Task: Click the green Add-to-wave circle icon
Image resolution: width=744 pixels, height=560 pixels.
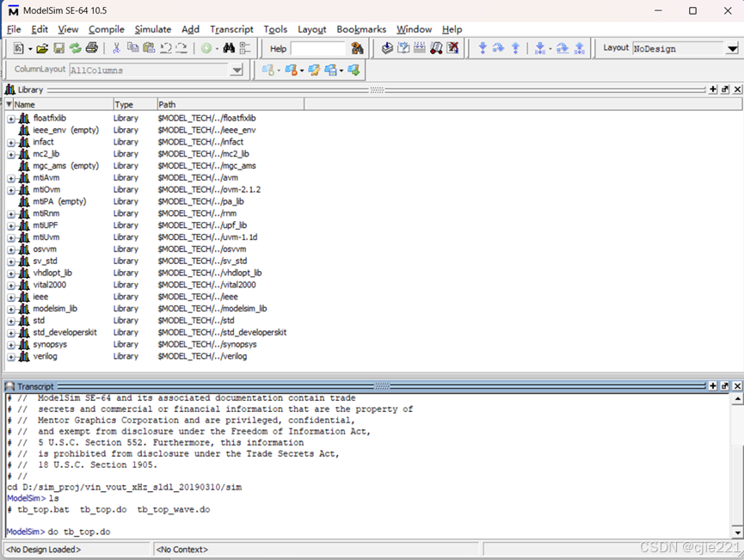Action: [206, 48]
